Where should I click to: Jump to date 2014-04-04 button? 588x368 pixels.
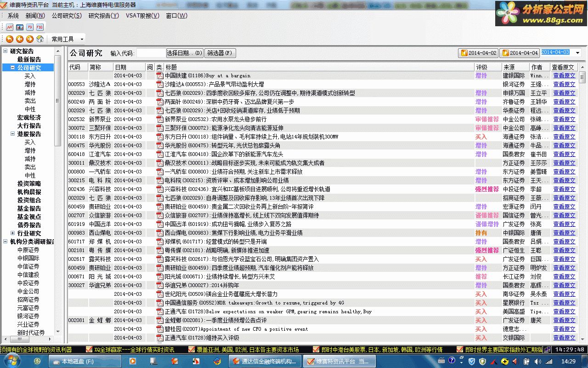520,53
